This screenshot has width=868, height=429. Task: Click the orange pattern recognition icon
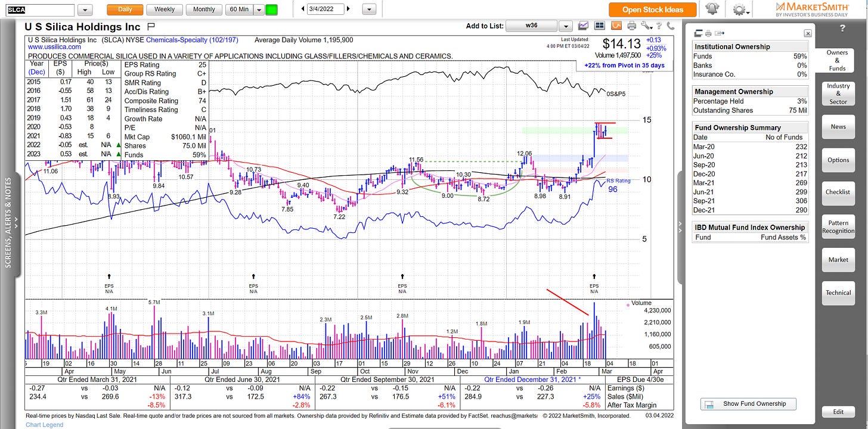click(616, 26)
